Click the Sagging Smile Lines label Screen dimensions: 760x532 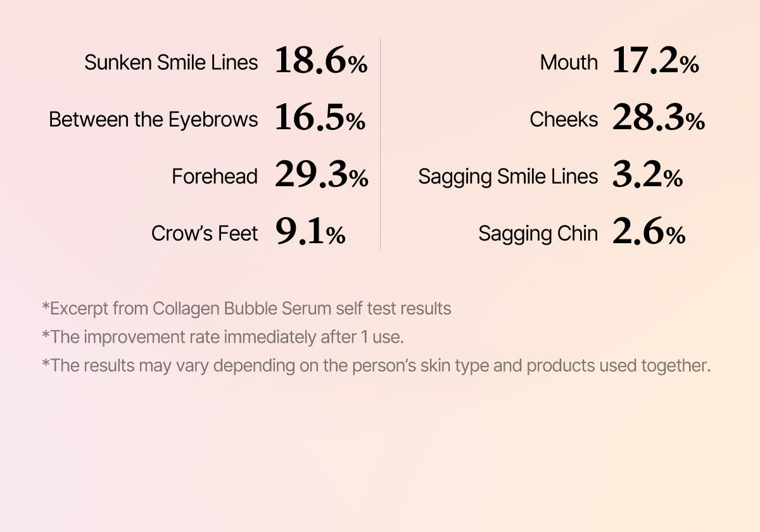pyautogui.click(x=508, y=177)
